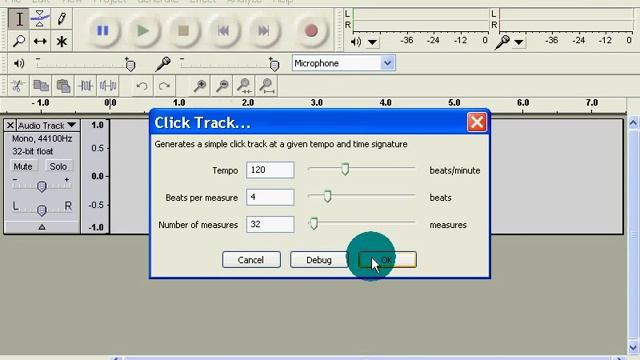Click the '32-bit float' track info text

[x=33, y=151]
